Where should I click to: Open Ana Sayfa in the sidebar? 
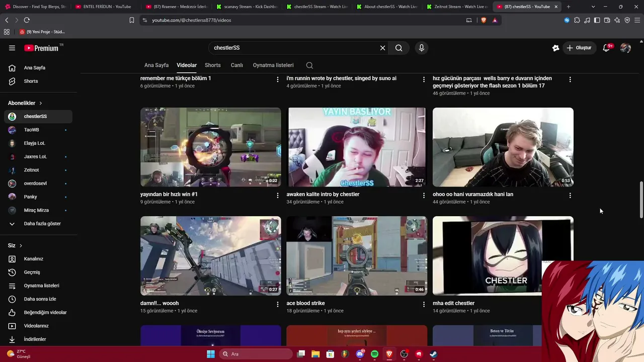pos(38,68)
